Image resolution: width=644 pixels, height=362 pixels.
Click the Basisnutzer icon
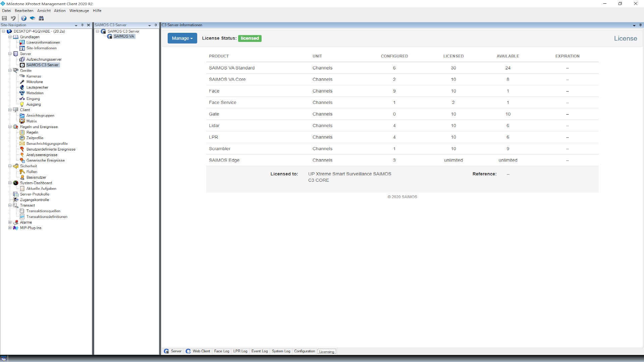coord(22,177)
